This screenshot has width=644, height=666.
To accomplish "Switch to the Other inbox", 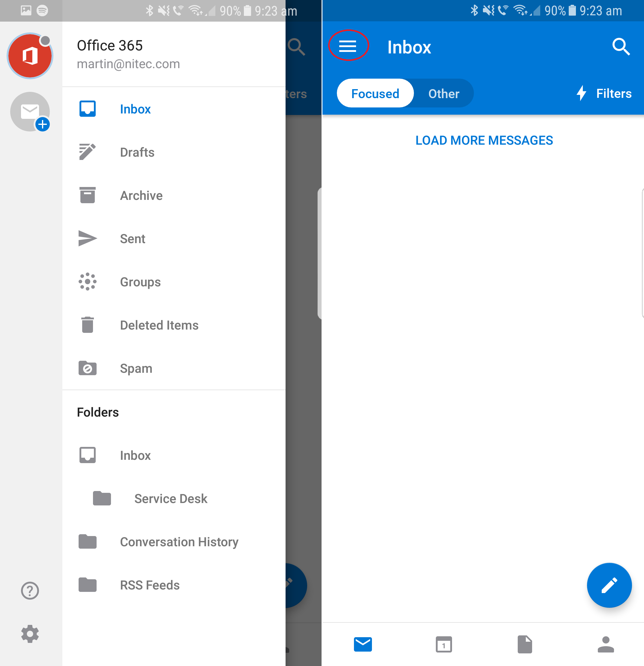I will [444, 93].
